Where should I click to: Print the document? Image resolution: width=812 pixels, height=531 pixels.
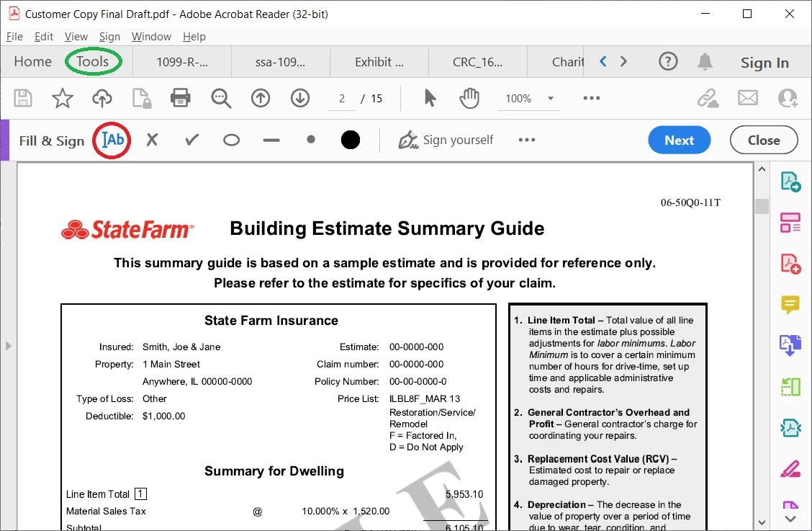[x=180, y=98]
